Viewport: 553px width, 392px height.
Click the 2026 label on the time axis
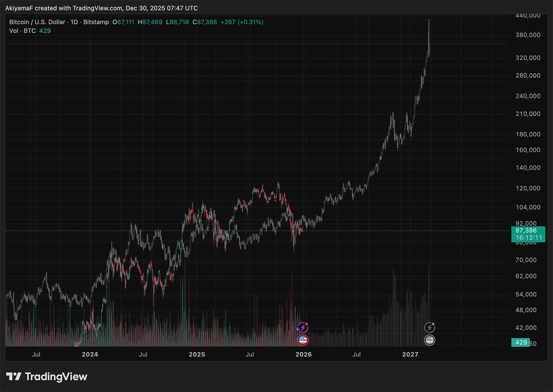pos(304,354)
